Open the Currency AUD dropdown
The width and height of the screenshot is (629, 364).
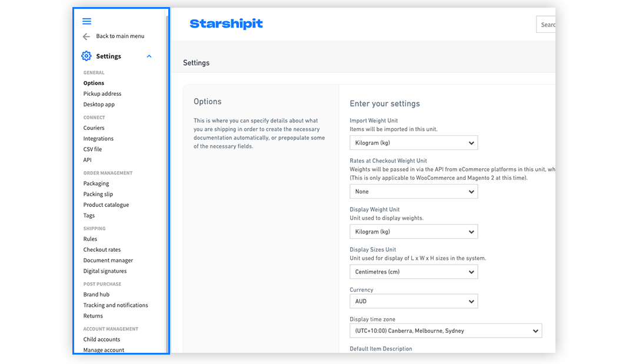pyautogui.click(x=414, y=302)
